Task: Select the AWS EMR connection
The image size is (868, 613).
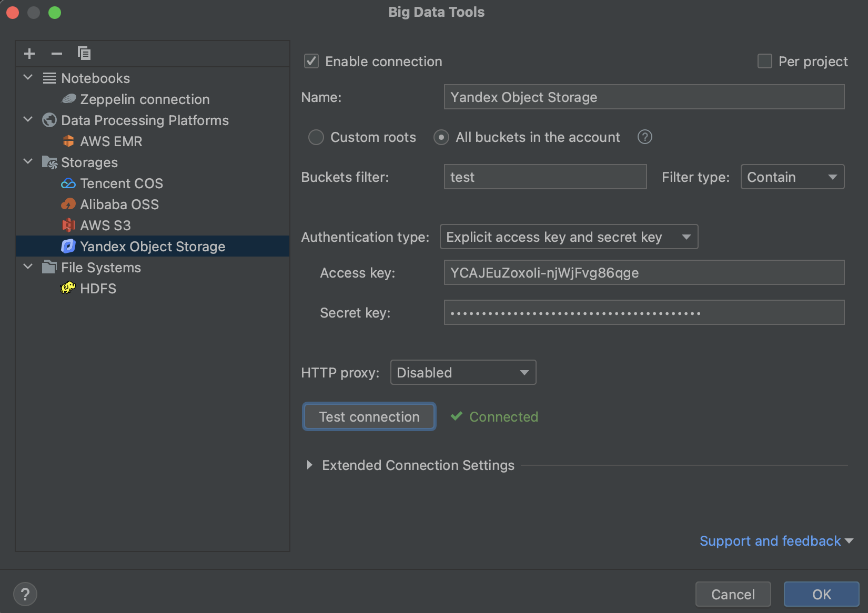Action: point(110,141)
